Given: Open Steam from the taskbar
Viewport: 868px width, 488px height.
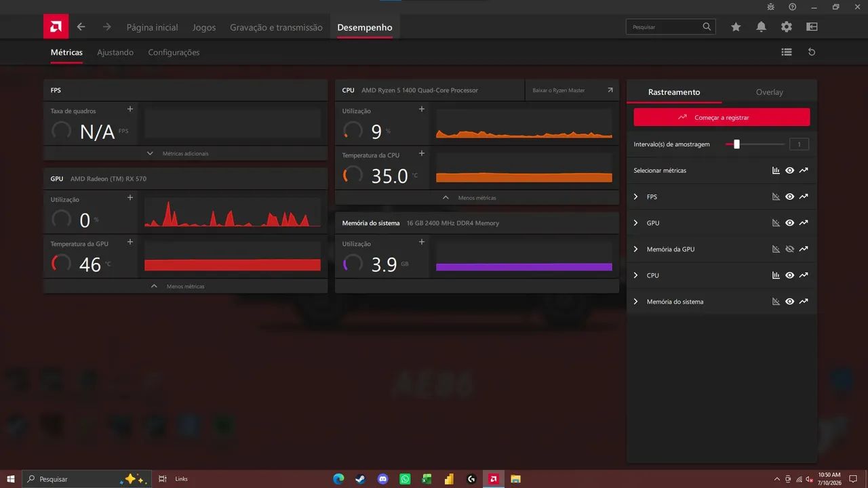Looking at the screenshot, I should (x=361, y=479).
